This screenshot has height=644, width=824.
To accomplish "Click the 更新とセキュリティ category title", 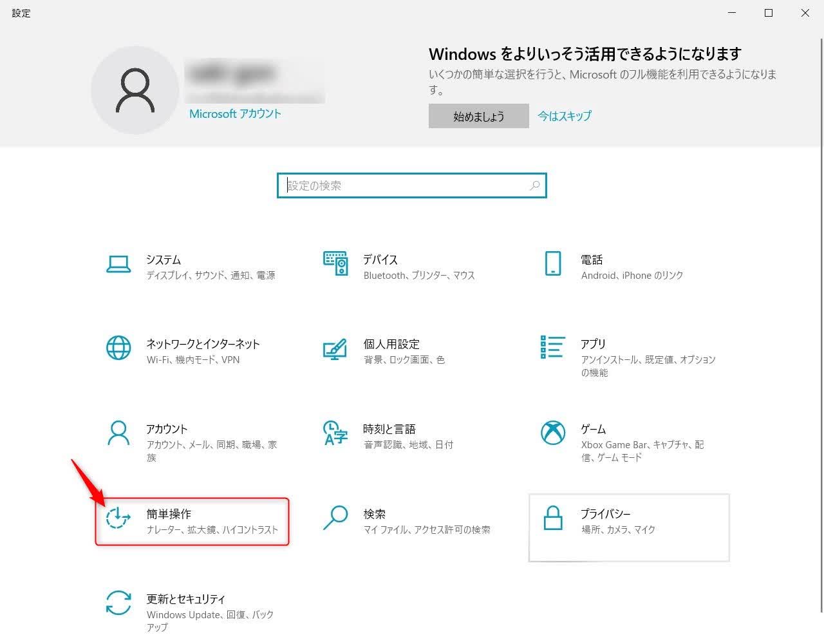I will coord(186,599).
